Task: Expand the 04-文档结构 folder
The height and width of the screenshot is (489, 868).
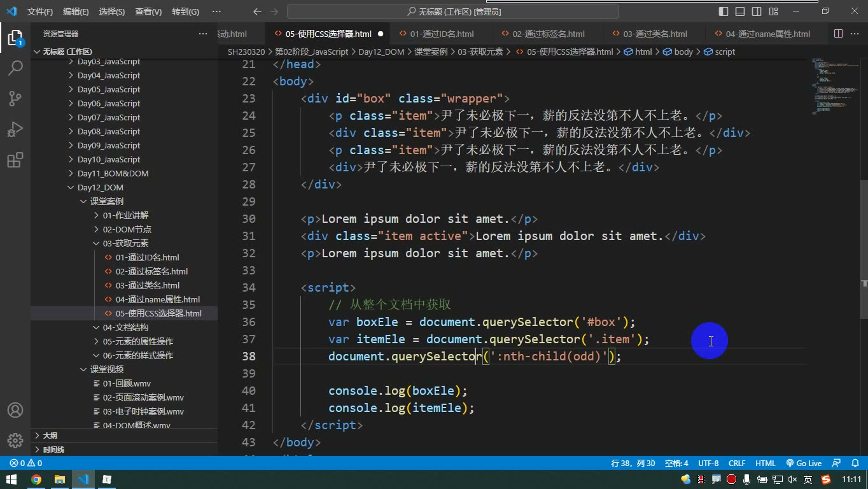Action: click(x=125, y=327)
